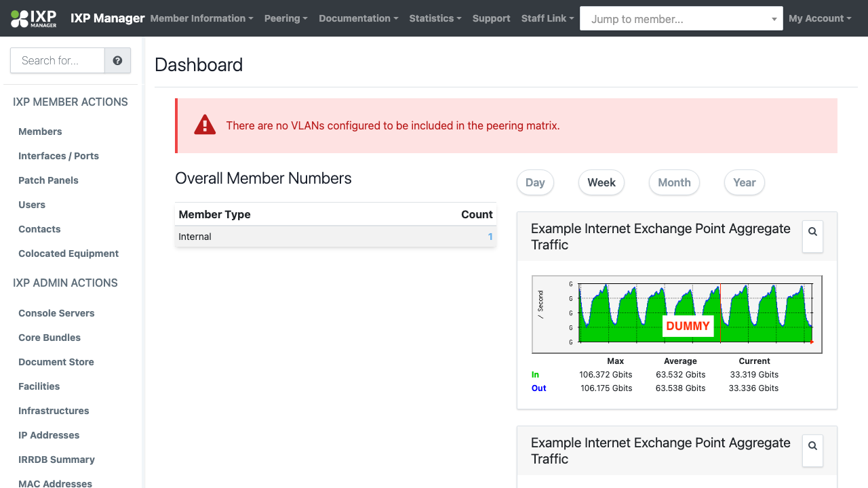Click the first Aggregate Traffic card title

point(660,237)
